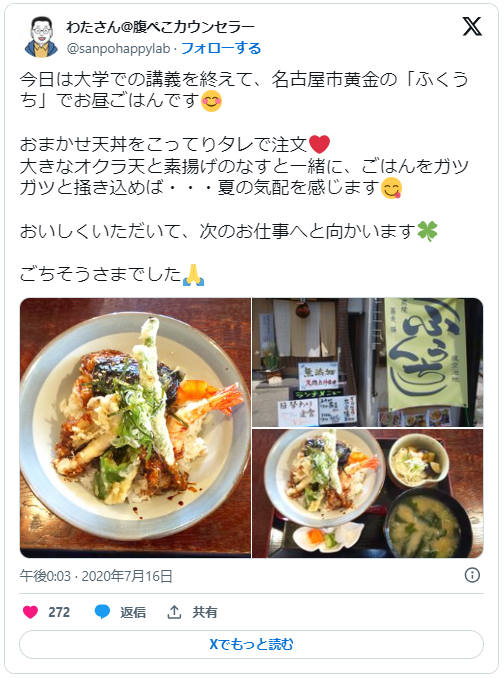Click the blue reply bubble icon
504x678 pixels.
tap(102, 612)
